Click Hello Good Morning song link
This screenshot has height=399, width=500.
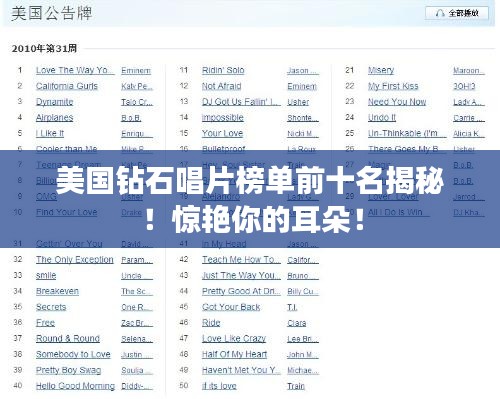75,386
